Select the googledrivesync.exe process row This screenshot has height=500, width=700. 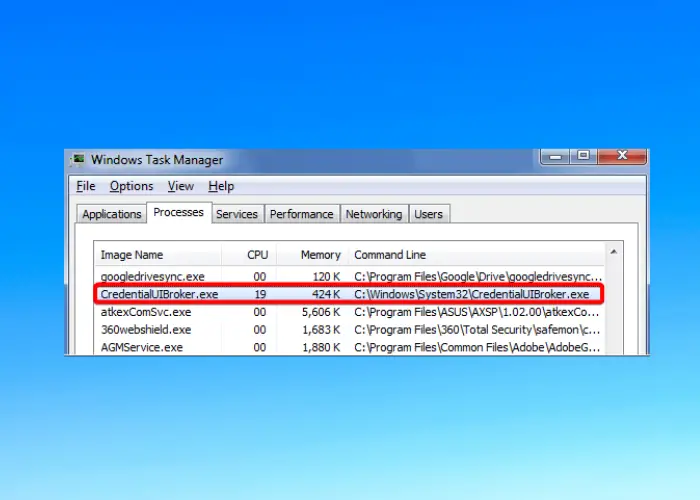tap(350, 277)
